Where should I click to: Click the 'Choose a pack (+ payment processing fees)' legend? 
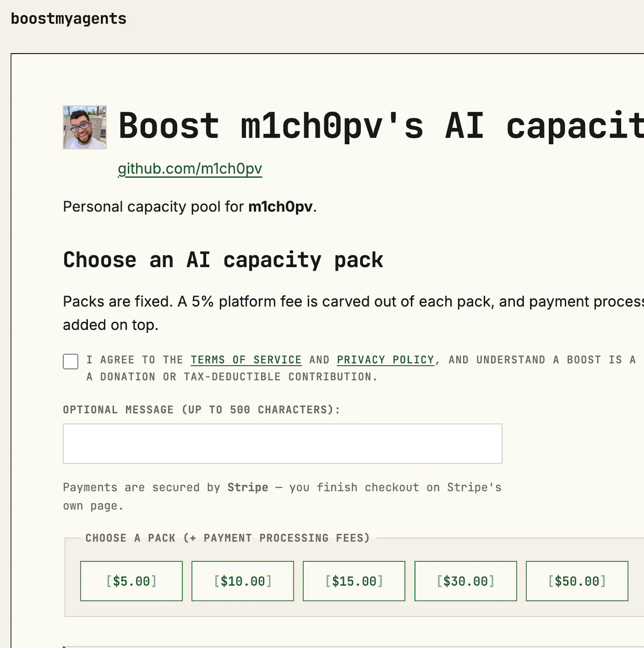(x=227, y=538)
